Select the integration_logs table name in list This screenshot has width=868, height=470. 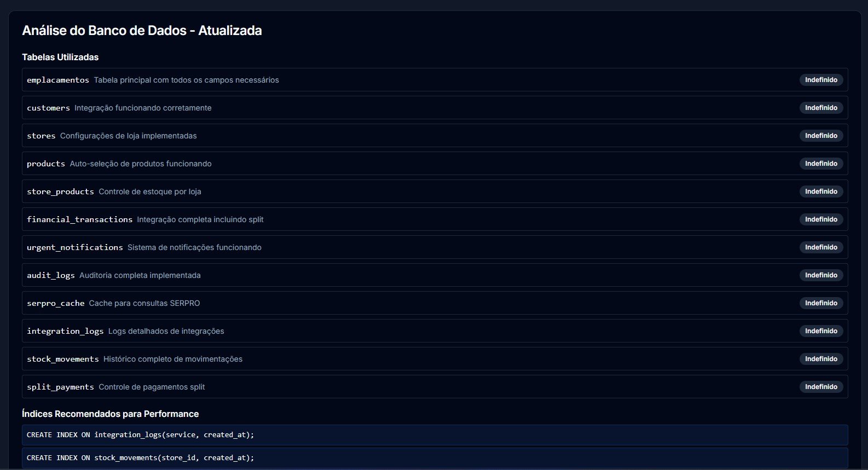[x=65, y=331]
